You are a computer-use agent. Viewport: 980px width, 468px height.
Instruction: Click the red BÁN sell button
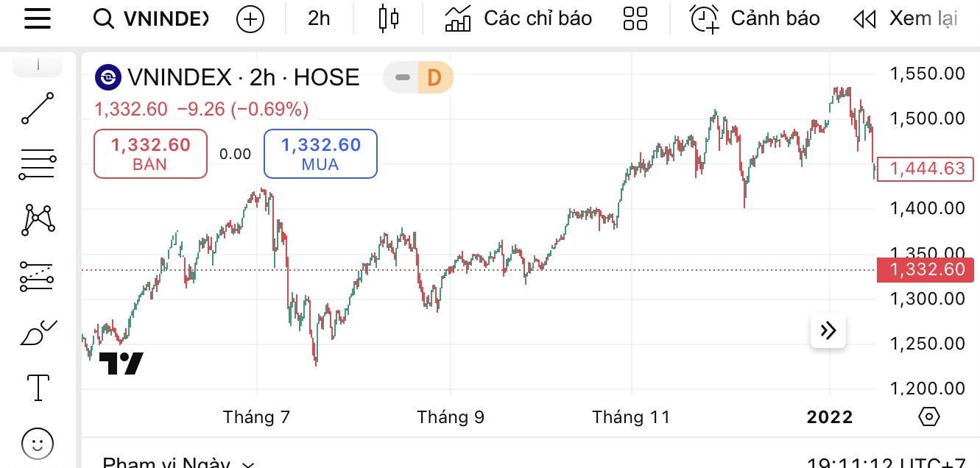(x=150, y=153)
